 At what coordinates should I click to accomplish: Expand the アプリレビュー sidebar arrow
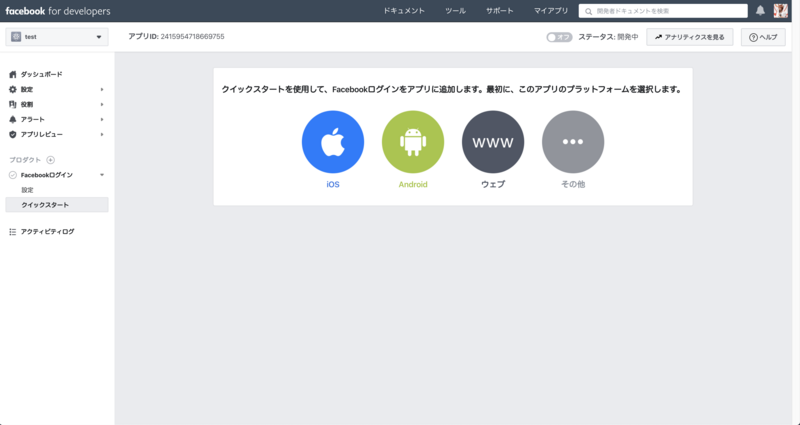click(x=102, y=134)
